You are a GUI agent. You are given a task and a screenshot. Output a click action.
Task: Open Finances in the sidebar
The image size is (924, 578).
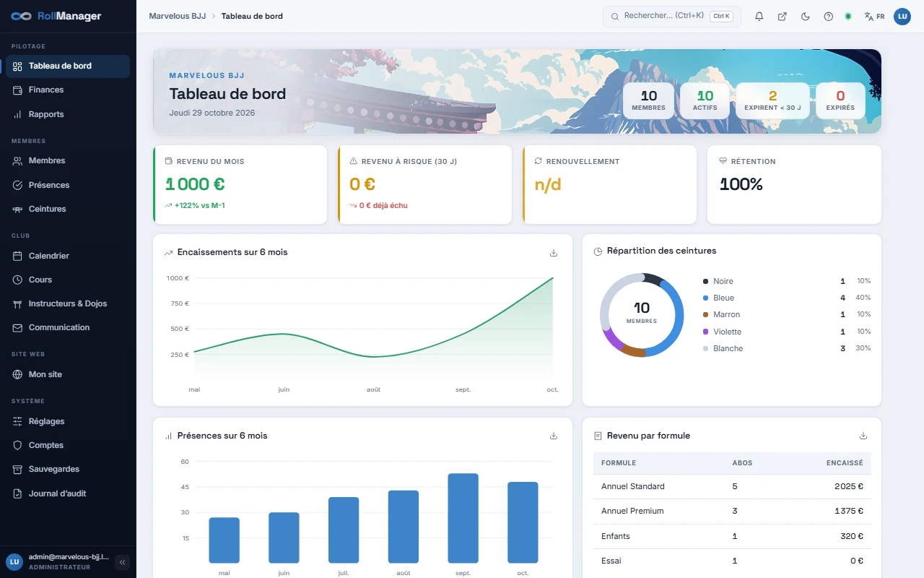click(x=68, y=90)
